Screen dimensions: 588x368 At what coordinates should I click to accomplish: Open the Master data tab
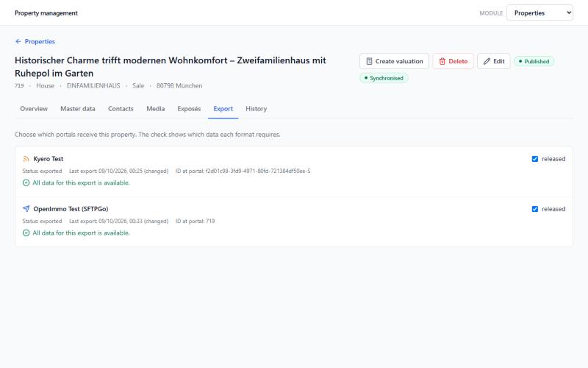click(x=78, y=108)
